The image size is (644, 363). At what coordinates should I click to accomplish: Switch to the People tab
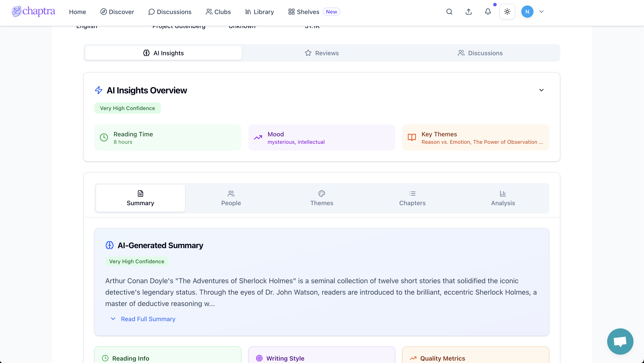(231, 198)
